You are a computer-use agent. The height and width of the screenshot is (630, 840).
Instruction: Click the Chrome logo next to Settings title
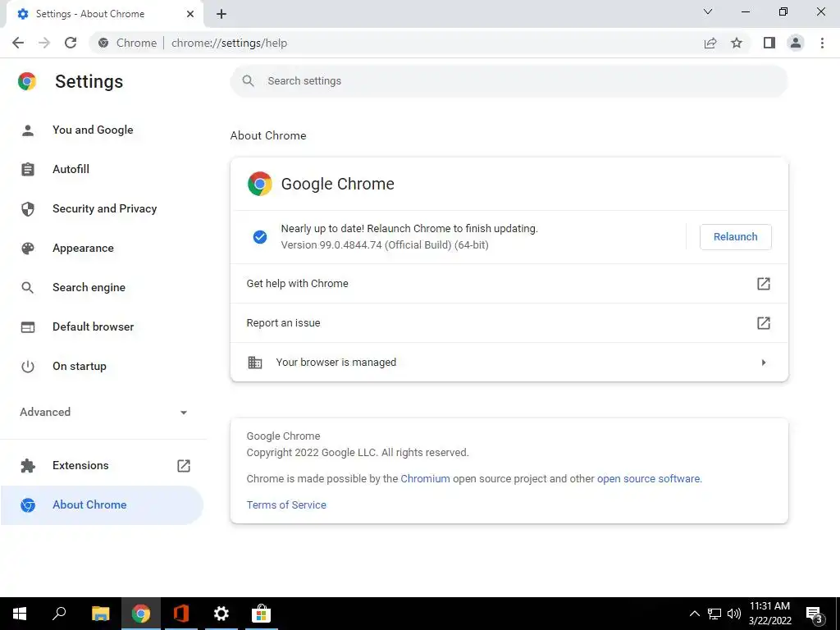(27, 81)
